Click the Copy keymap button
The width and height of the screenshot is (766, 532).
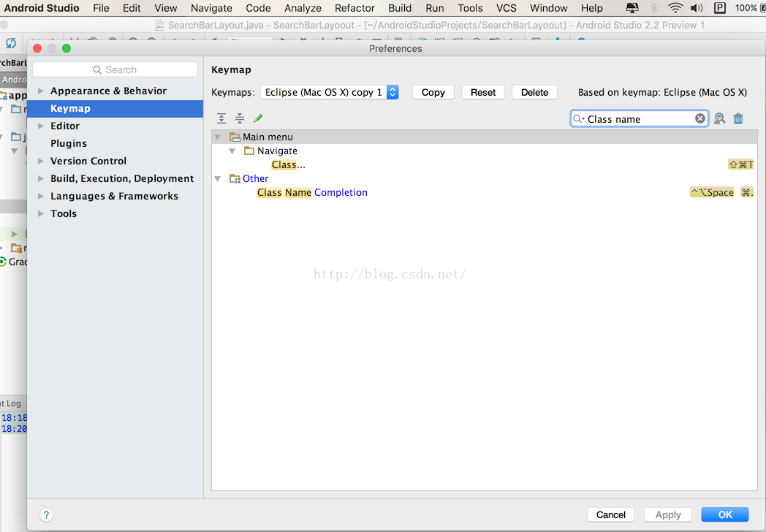[433, 92]
